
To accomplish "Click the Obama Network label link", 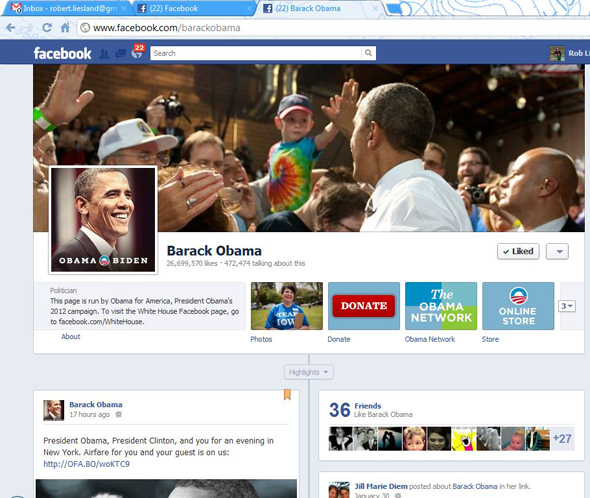I will click(x=430, y=339).
